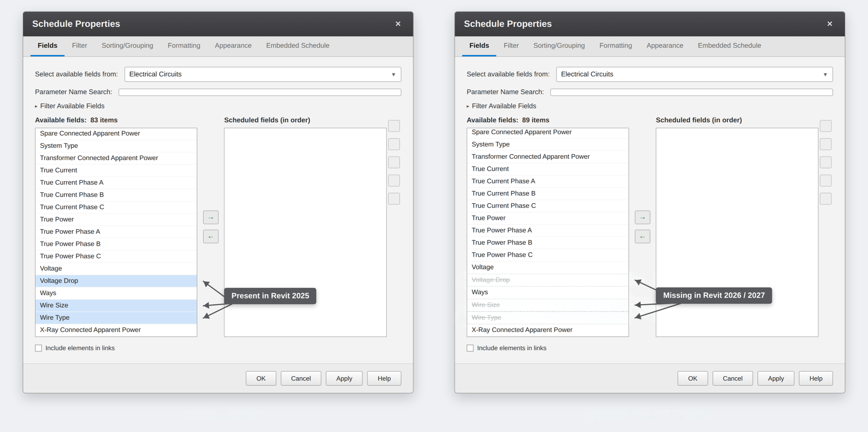Select True Power in right dialog's list
Image resolution: width=868 pixels, height=432 pixels.
pyautogui.click(x=548, y=218)
